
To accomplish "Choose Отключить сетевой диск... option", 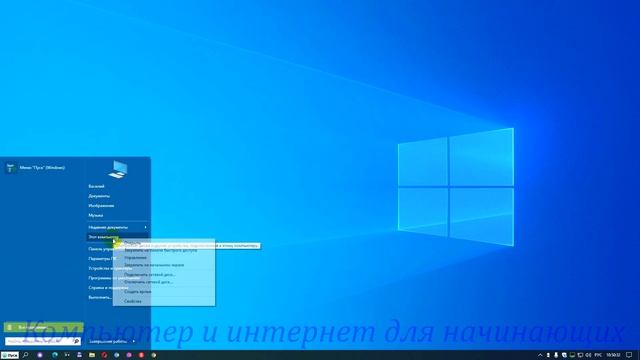I will (149, 282).
